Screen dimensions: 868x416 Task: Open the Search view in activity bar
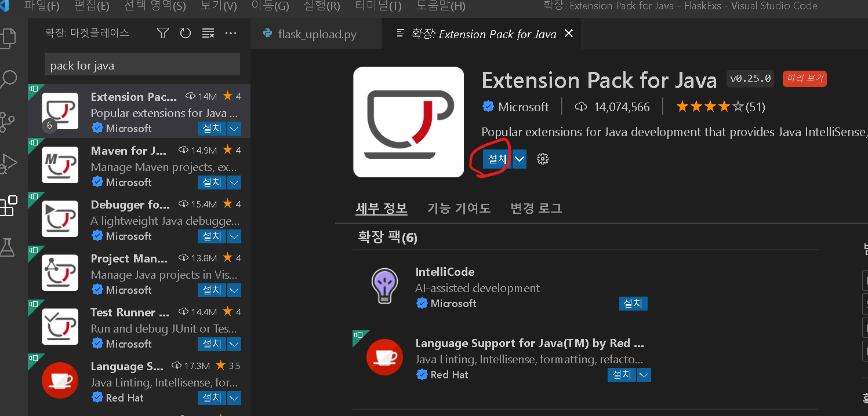point(8,79)
